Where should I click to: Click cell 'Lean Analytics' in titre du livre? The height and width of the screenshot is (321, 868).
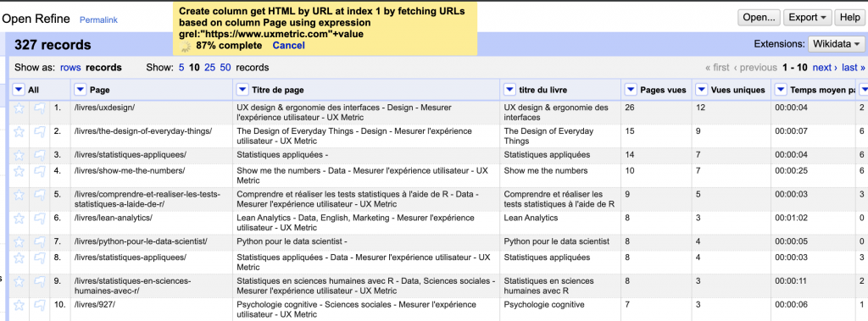click(x=531, y=218)
